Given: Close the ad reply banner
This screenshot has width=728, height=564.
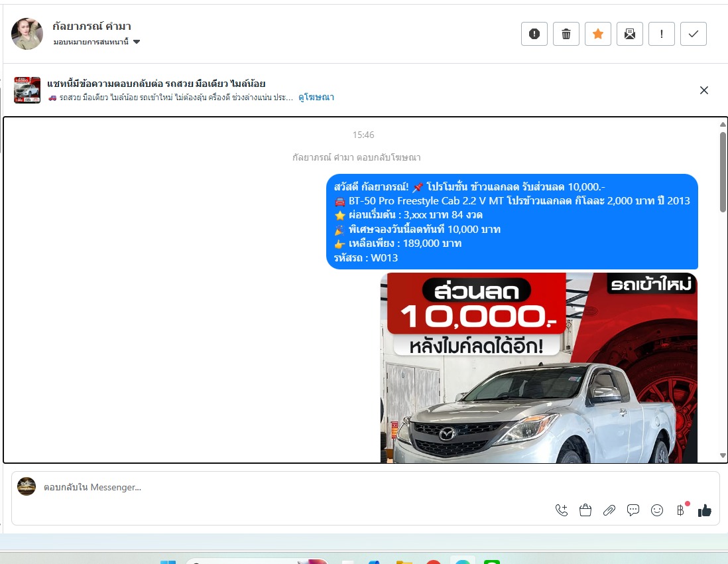Looking at the screenshot, I should (x=704, y=90).
